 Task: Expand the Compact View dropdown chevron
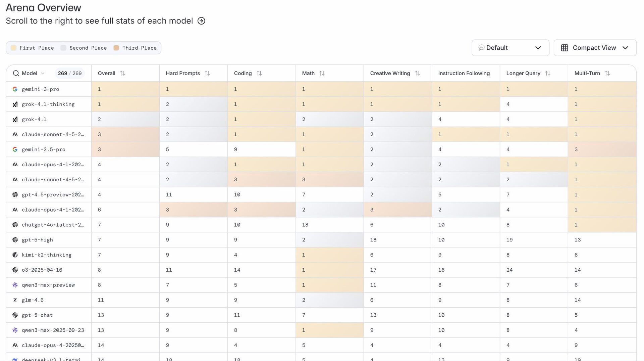click(625, 48)
